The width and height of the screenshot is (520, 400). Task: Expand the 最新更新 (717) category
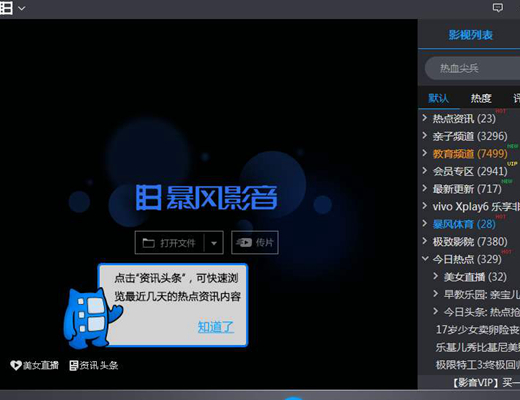(425, 188)
